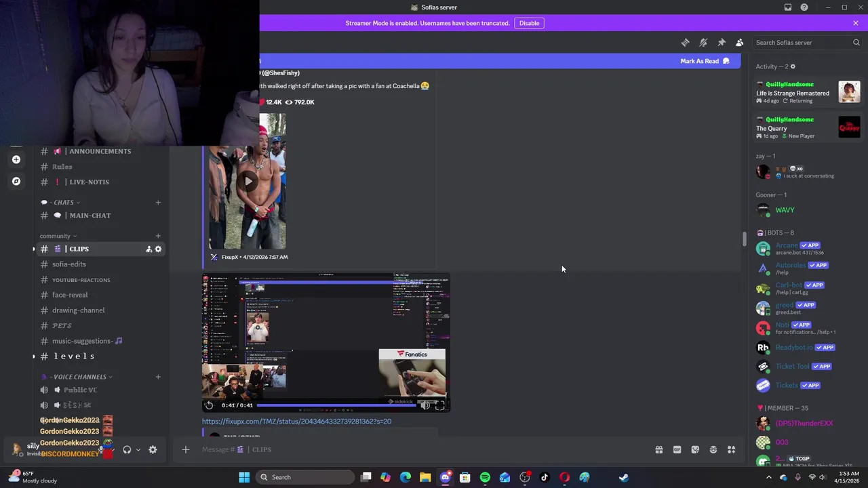Invite people via the CLIPS channel icon
This screenshot has height=488, width=868.
coord(149,249)
